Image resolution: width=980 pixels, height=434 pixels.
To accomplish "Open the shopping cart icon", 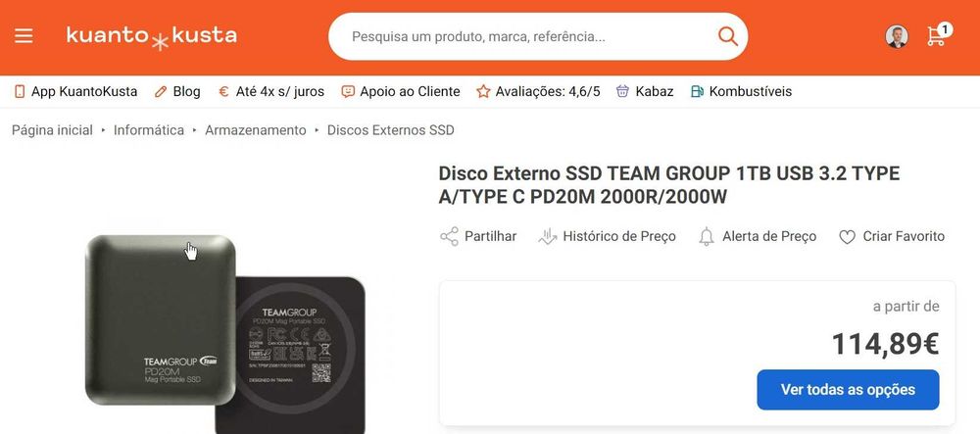I will click(x=935, y=37).
